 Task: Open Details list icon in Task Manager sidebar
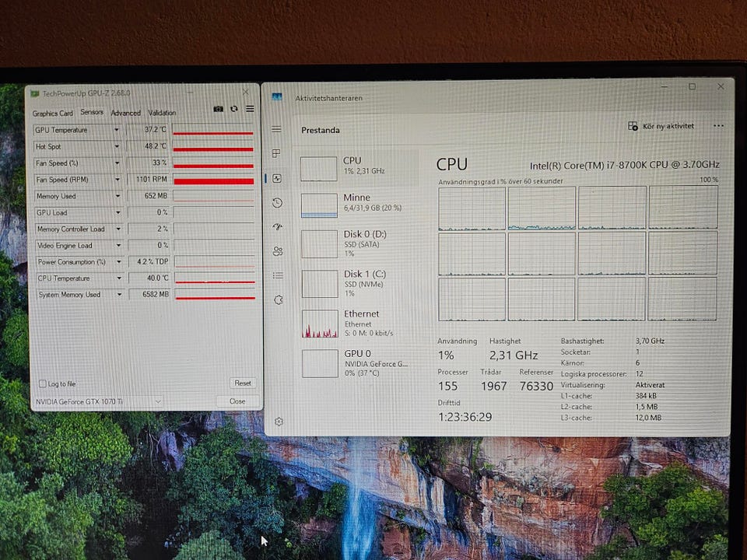(278, 275)
